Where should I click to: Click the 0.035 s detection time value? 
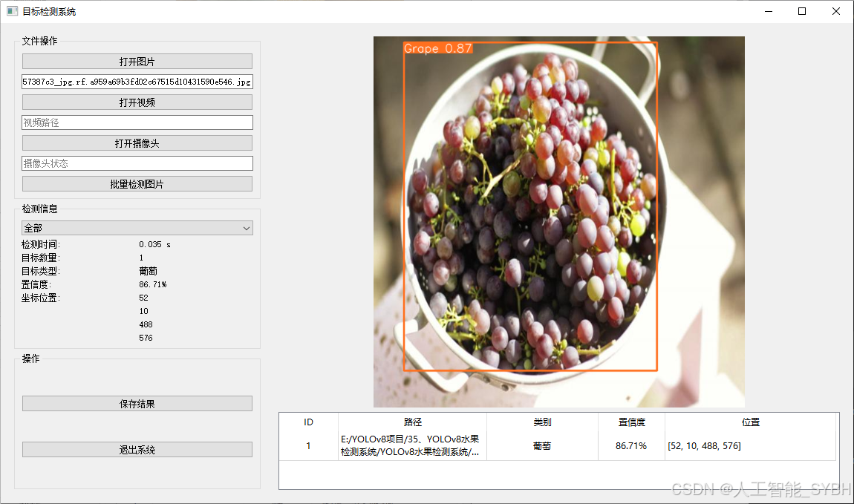coord(154,244)
